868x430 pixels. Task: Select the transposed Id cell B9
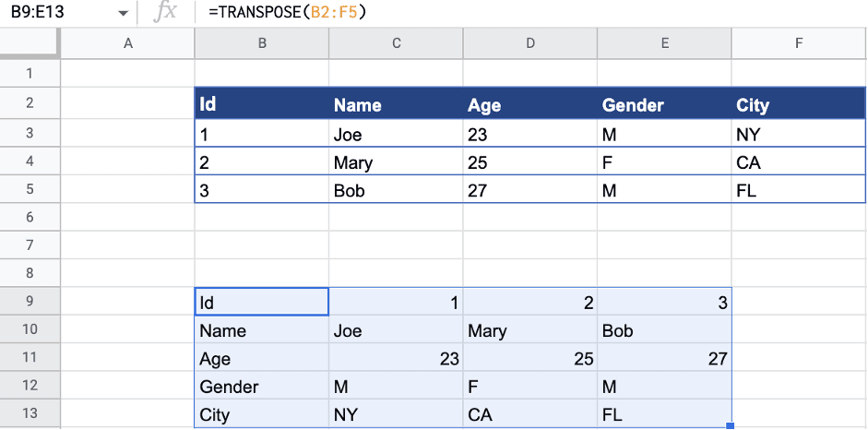click(x=262, y=302)
